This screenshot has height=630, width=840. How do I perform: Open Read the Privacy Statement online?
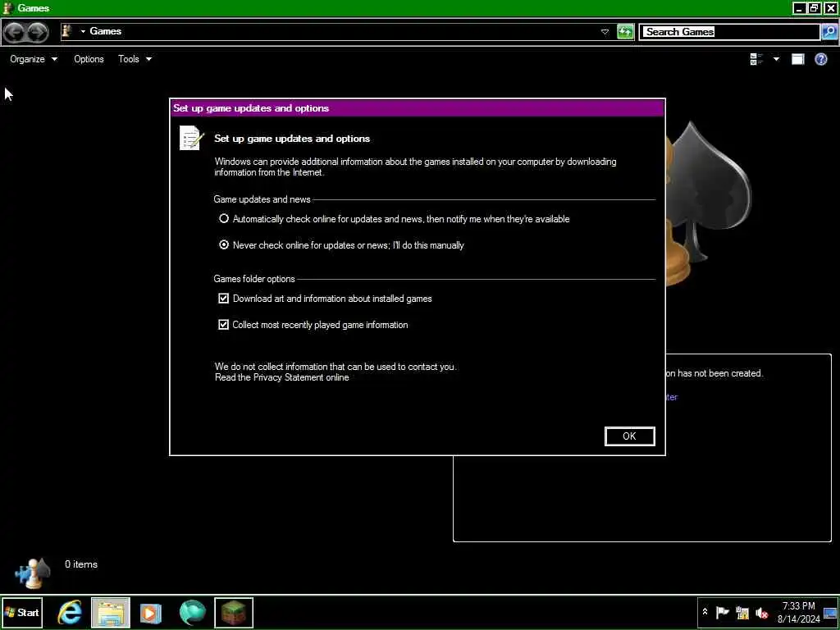(x=282, y=377)
